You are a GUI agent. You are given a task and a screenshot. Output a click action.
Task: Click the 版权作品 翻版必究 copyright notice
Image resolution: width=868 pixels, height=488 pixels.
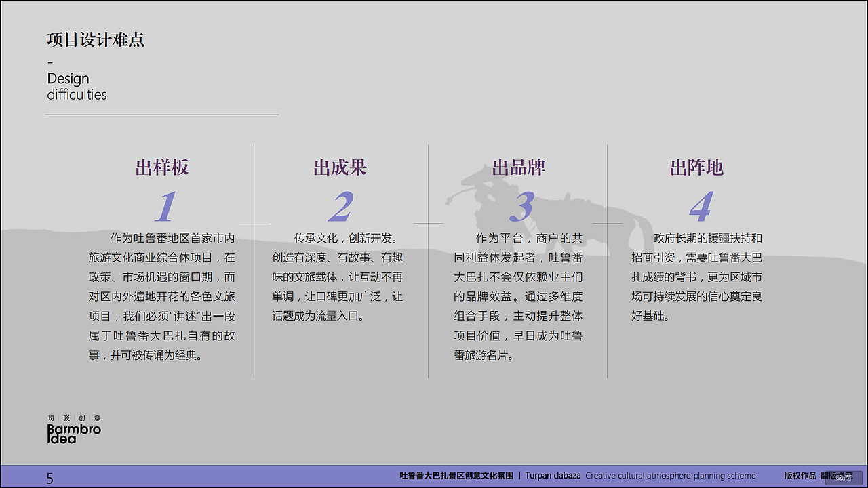click(818, 476)
